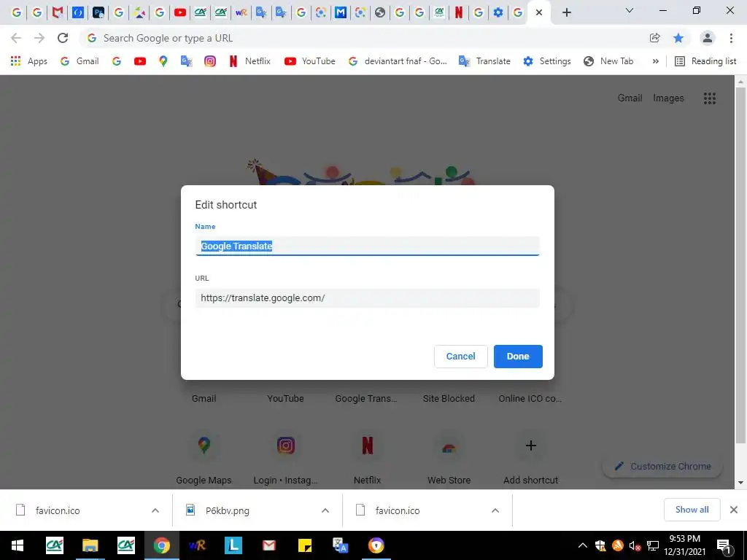Open the P6kbv.png download file

228,510
